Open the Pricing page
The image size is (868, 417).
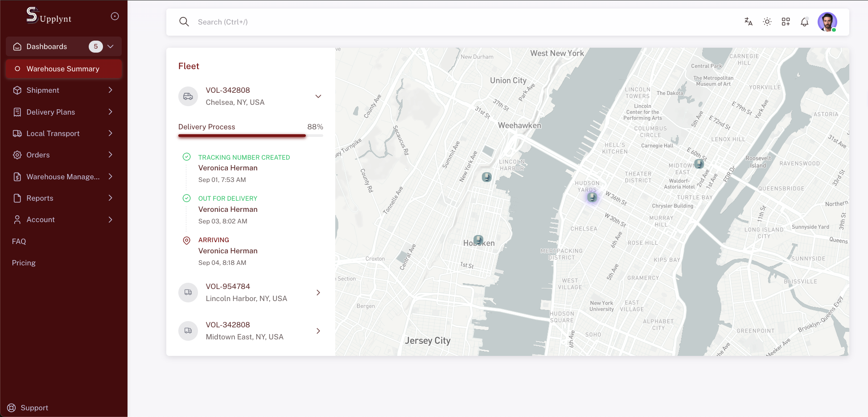click(x=24, y=263)
